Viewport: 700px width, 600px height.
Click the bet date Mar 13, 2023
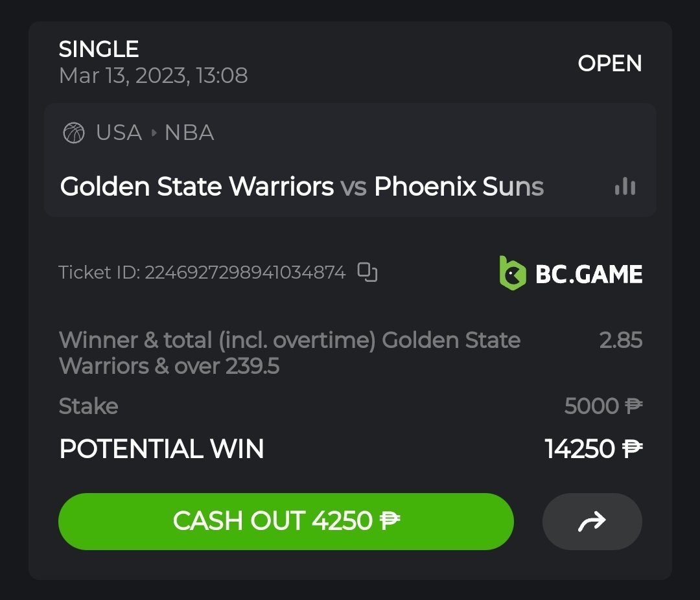click(153, 76)
